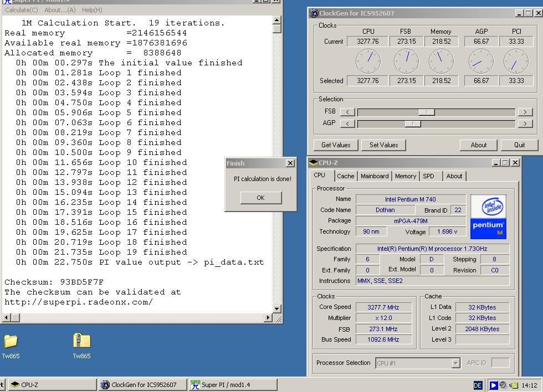Open the Tw865 zip archive icon
The width and height of the screenshot is (543, 392).
point(82,341)
